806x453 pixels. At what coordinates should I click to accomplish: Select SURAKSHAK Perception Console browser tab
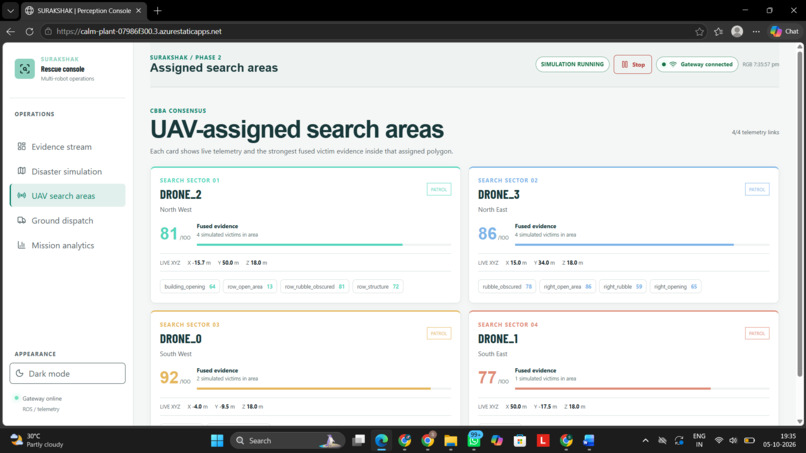click(x=83, y=10)
